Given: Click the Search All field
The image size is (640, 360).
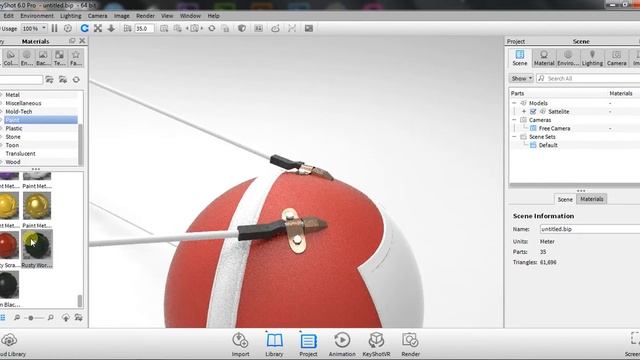Looking at the screenshot, I should (x=589, y=78).
